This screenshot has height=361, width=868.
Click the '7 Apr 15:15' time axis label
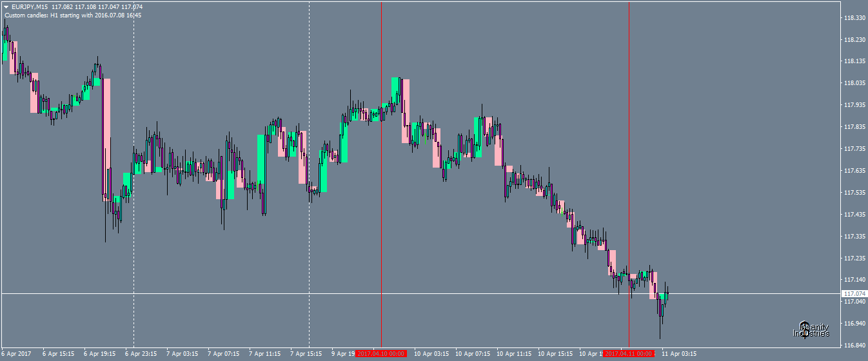click(306, 354)
